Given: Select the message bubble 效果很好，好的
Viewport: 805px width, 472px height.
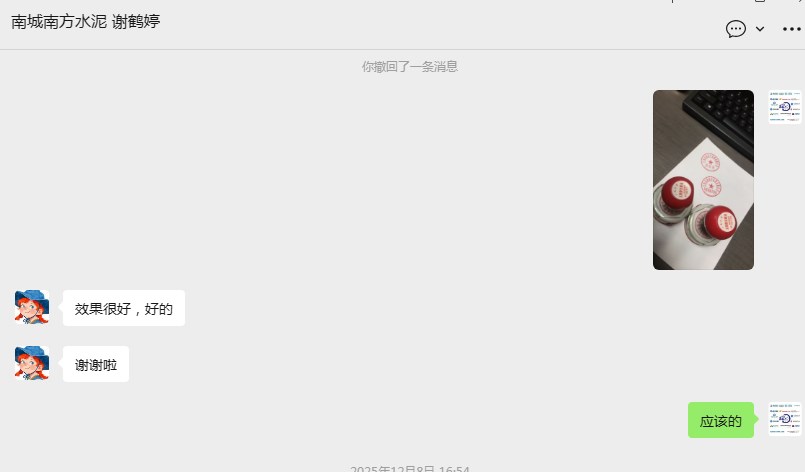Looking at the screenshot, I should pyautogui.click(x=124, y=308).
